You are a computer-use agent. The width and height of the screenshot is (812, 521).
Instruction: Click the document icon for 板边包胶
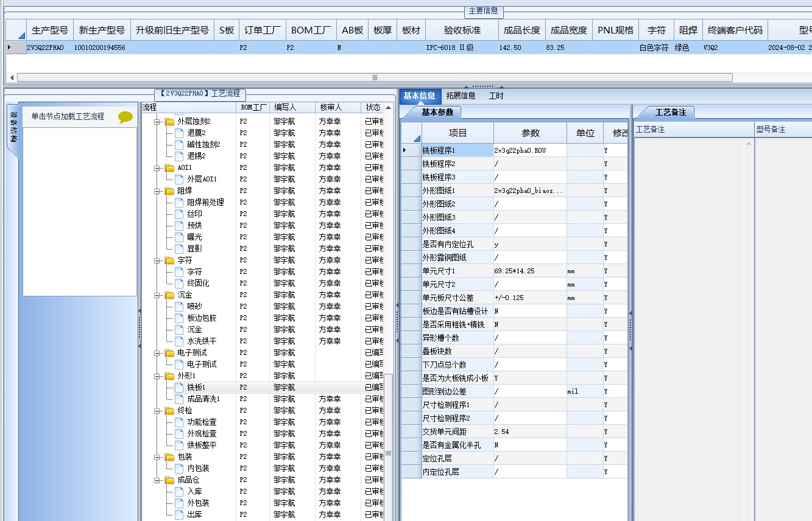pos(179,318)
